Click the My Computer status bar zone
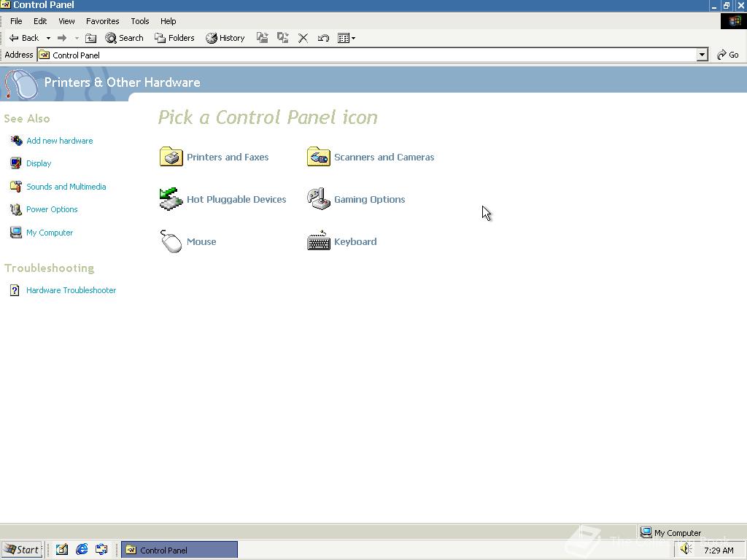This screenshot has height=560, width=747. [671, 532]
